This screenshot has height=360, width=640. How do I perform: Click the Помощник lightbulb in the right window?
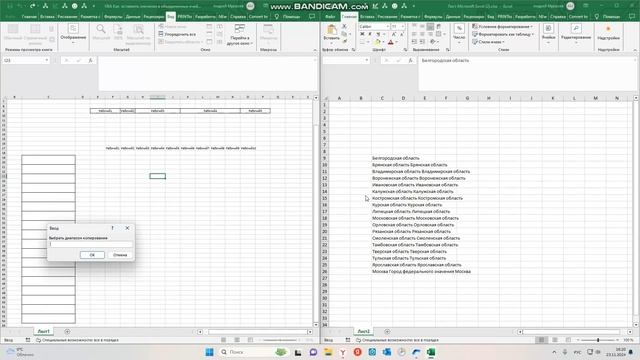tap(597, 17)
